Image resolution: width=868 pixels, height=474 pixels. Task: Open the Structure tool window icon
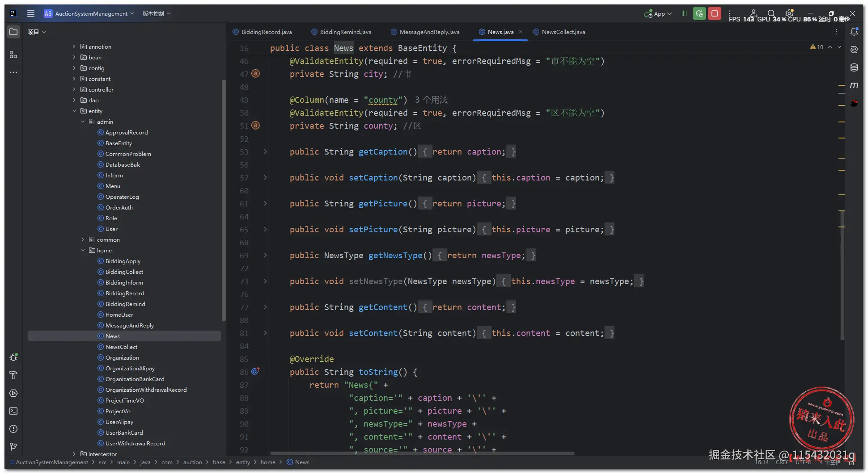13,55
